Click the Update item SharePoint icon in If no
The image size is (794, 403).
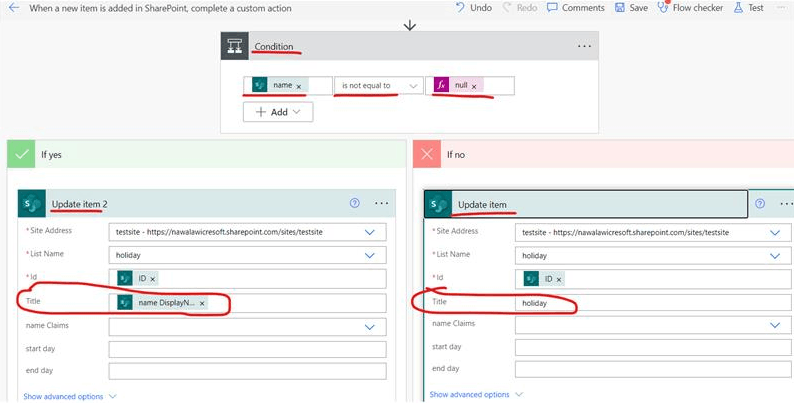point(438,204)
